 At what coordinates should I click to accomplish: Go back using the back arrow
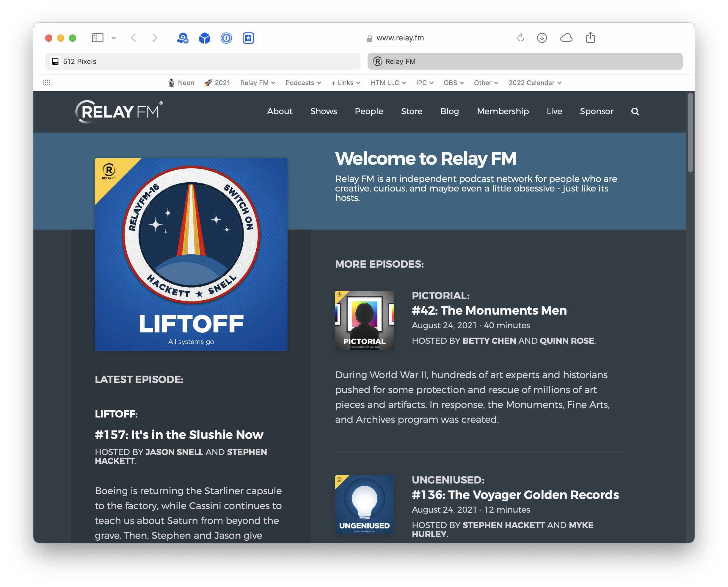coord(134,37)
